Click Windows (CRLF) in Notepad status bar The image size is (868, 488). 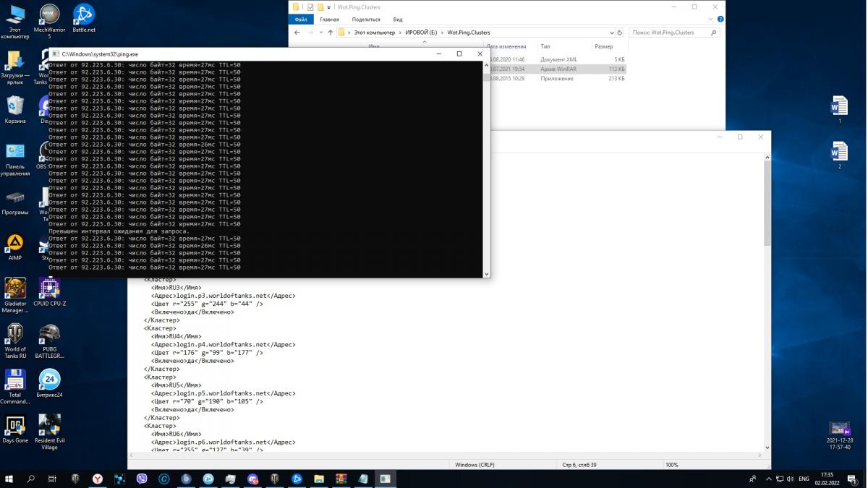coord(476,464)
